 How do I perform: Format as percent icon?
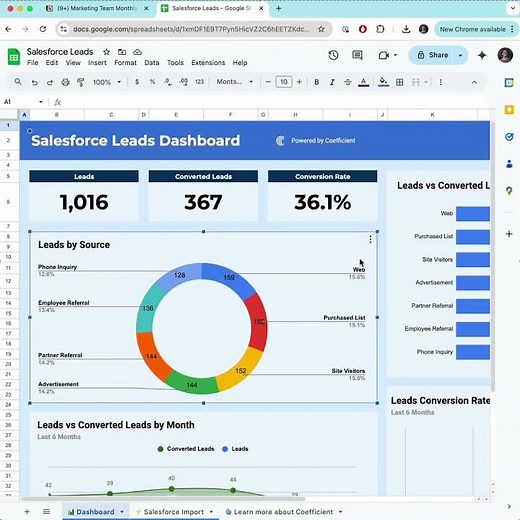coord(152,82)
